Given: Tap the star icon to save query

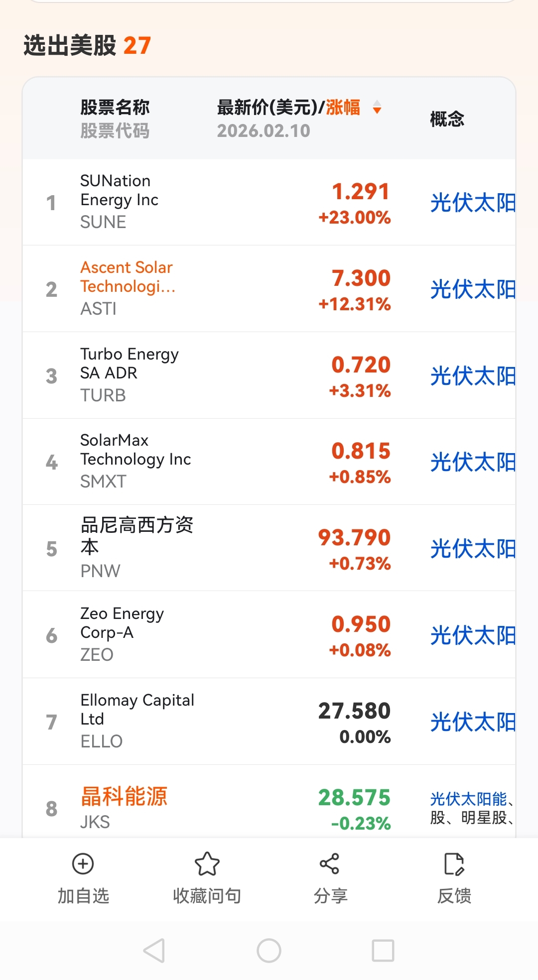Looking at the screenshot, I should (x=207, y=864).
